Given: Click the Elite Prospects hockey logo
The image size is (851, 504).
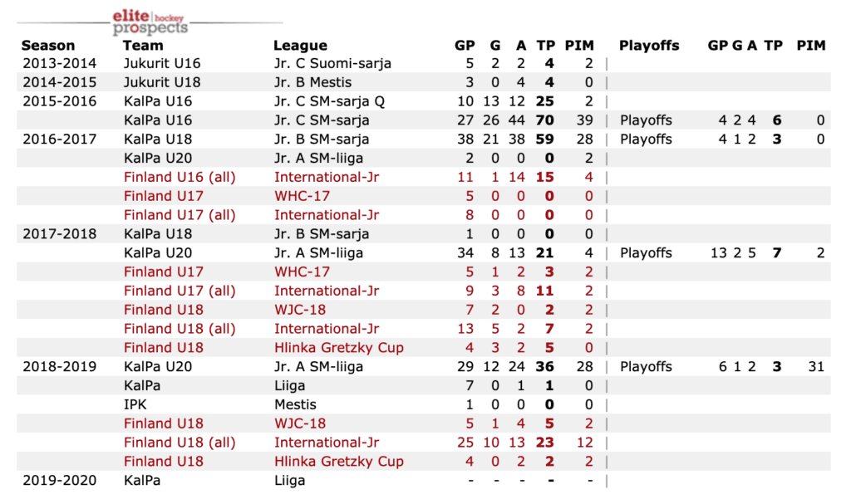Looking at the screenshot, I should [150, 22].
